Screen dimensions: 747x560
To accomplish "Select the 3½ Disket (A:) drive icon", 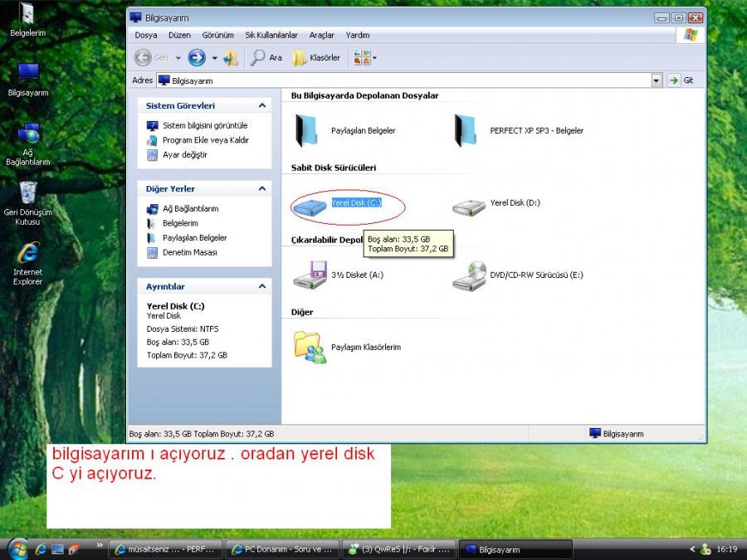I will 310,275.
